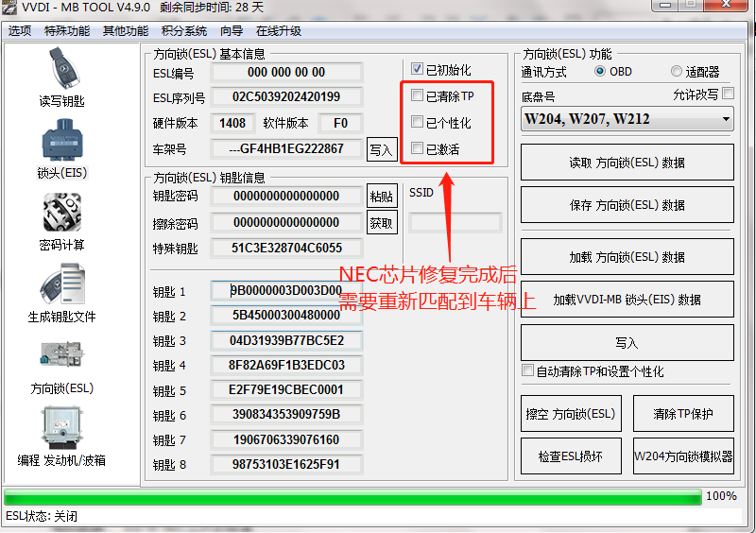Viewport: 756px width, 533px height.
Task: Click the 钥匙 2 hash field
Action: pyautogui.click(x=286, y=315)
